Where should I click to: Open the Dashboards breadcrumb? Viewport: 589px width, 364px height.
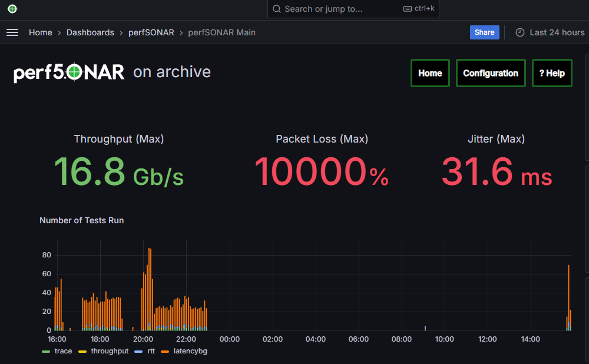[90, 32]
